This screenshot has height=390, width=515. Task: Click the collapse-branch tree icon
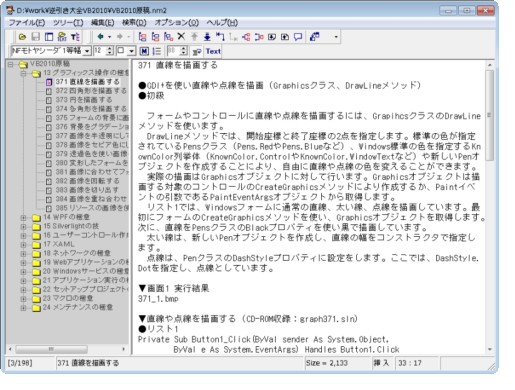click(259, 37)
